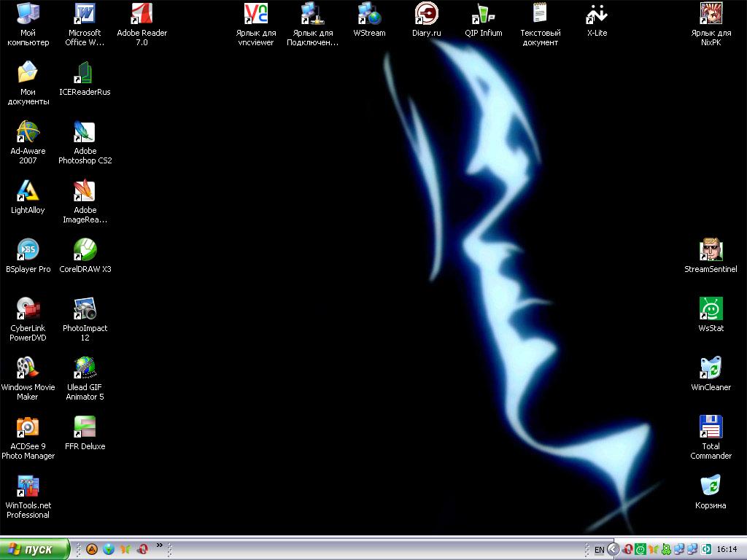
Task: Select the Total Commander desktop icon
Action: [711, 427]
